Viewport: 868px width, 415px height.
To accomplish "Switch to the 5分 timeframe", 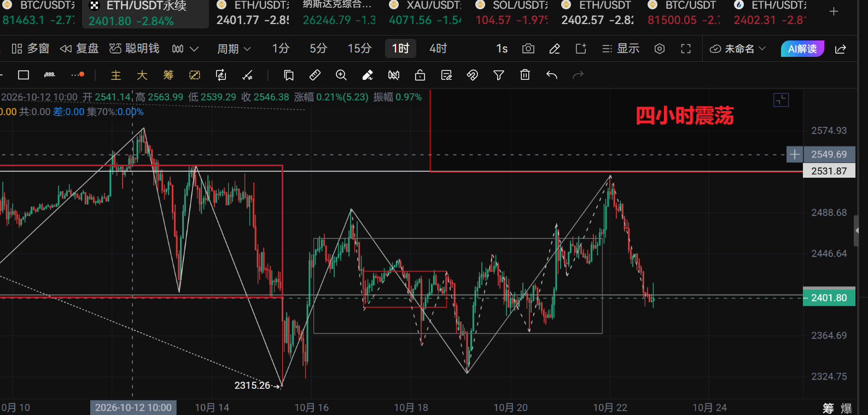I will click(x=318, y=49).
